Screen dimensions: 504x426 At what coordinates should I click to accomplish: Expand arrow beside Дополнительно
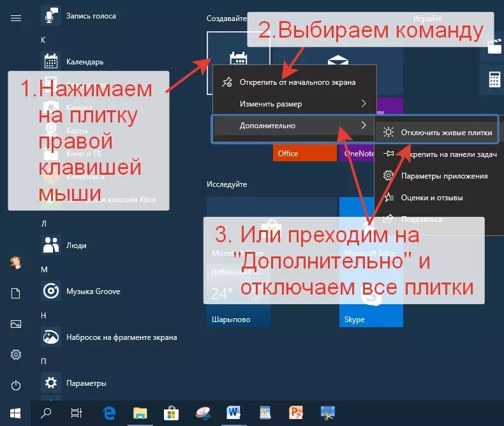click(364, 125)
